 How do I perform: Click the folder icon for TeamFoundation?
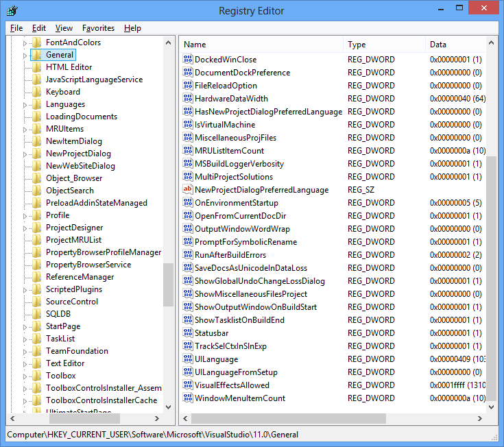pos(36,350)
